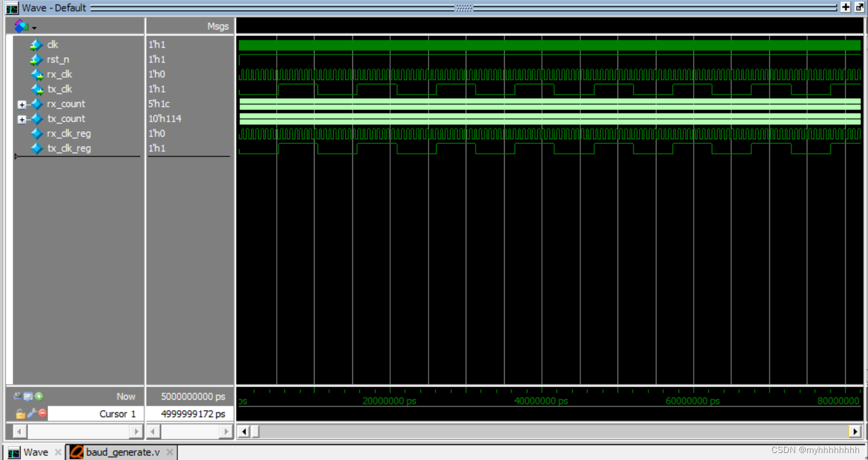Click the tx_count value 10'h114
Screen dimensions: 868x460
pos(165,119)
